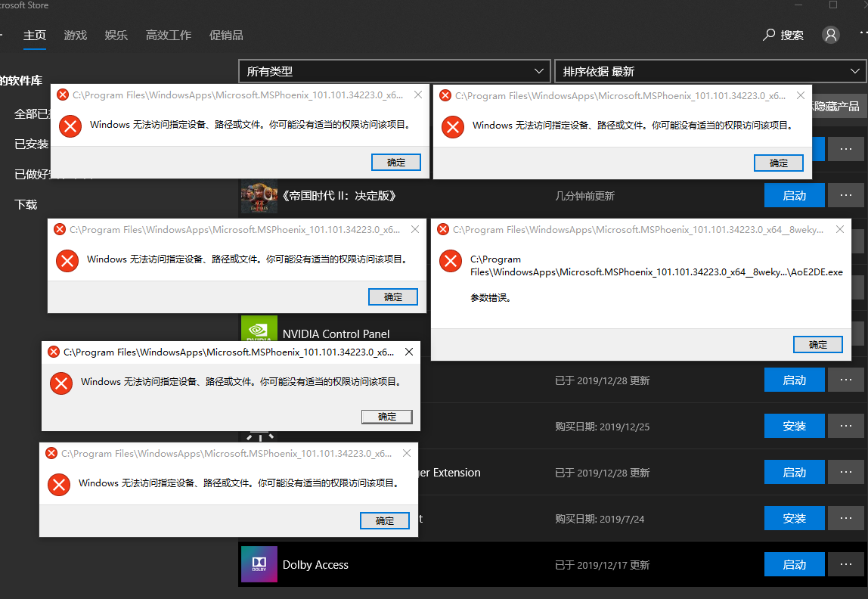Click 确定 in error dialog under 排序依据 dropdown
The width and height of the screenshot is (868, 599).
point(778,163)
